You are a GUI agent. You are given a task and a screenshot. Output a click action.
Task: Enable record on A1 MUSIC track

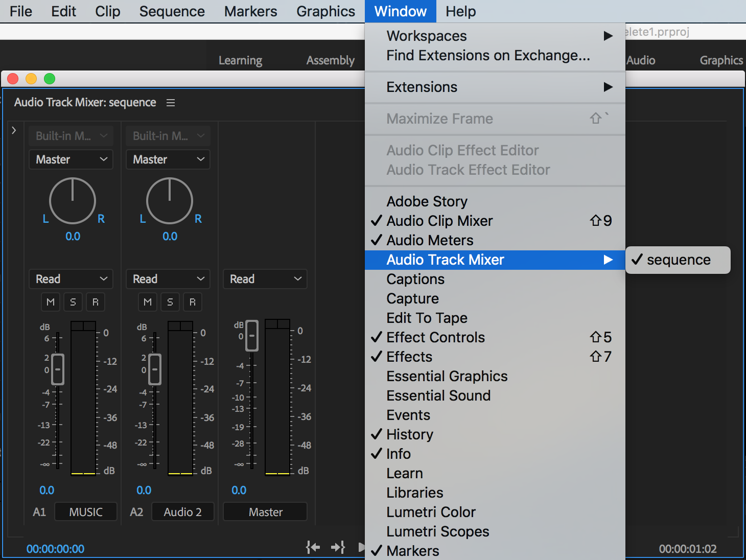click(96, 302)
